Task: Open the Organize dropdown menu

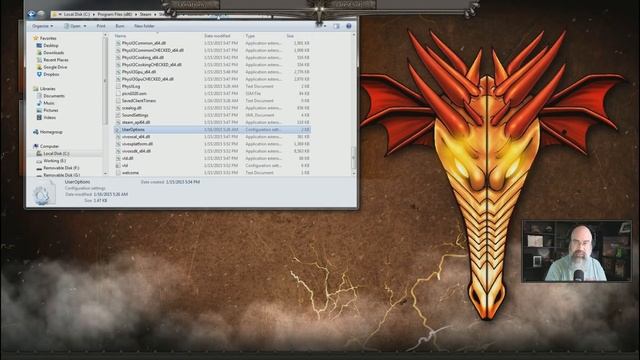Action: (x=42, y=26)
